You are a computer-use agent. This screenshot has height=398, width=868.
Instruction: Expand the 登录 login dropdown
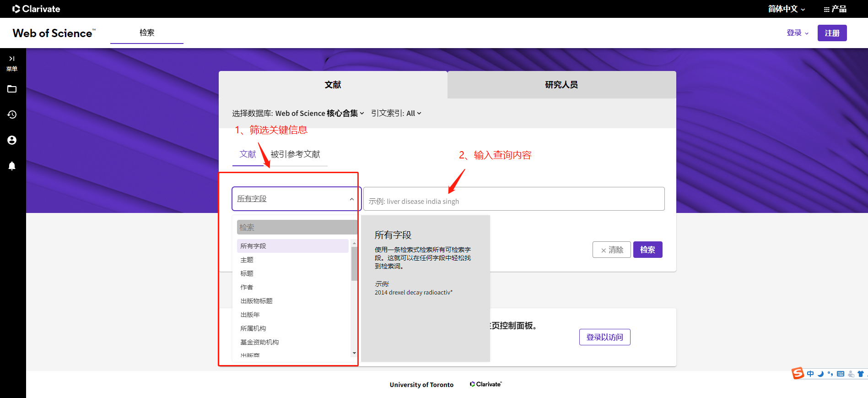click(798, 33)
